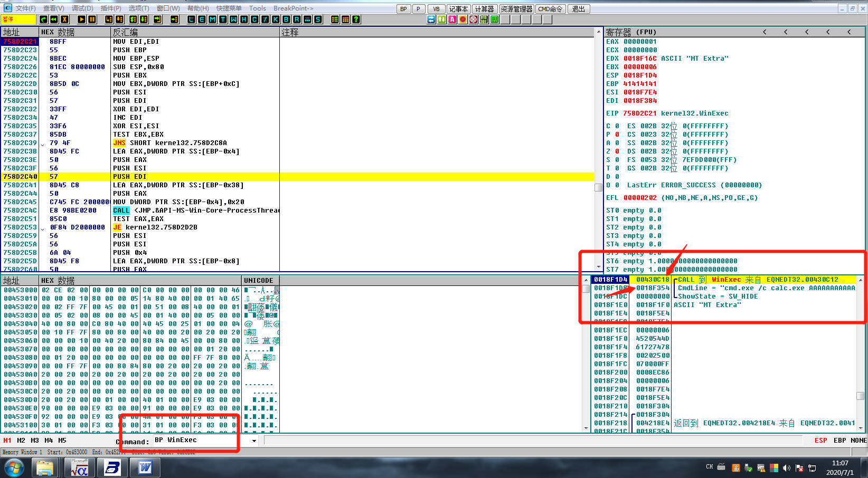Open Patches window (slash icon)
The height and width of the screenshot is (478, 868).
click(265, 19)
